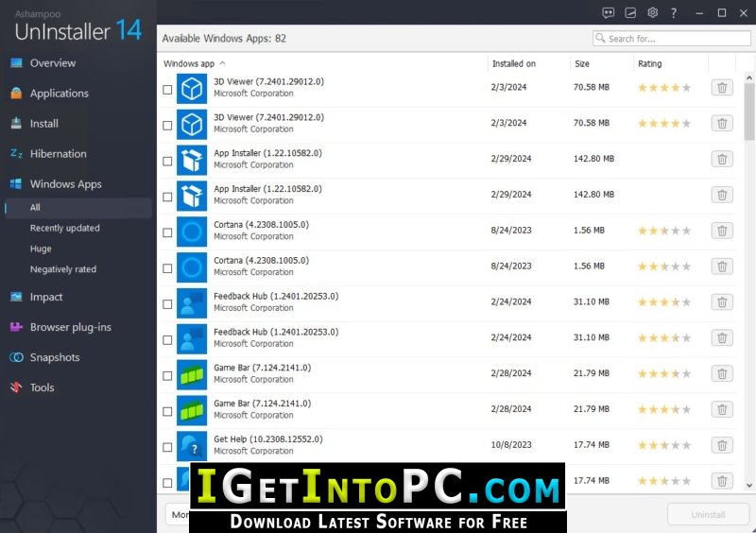756x533 pixels.
Task: Click the trash icon for App Installer first row
Action: tap(722, 159)
